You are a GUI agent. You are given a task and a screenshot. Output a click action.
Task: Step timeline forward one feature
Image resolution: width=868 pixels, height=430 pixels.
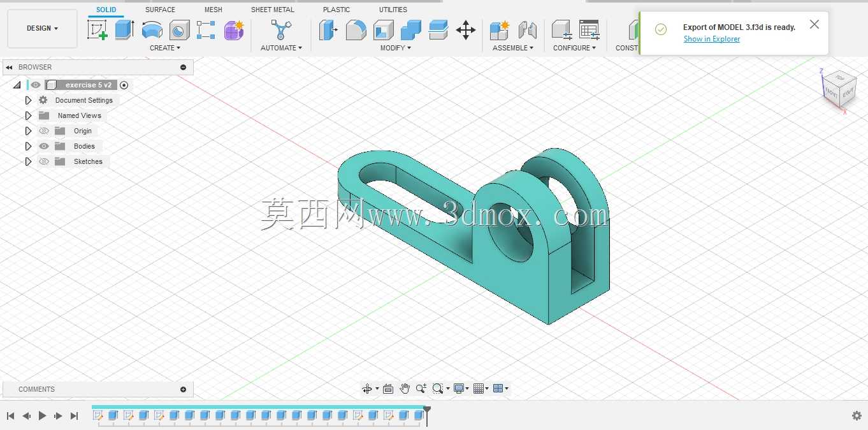[58, 415]
